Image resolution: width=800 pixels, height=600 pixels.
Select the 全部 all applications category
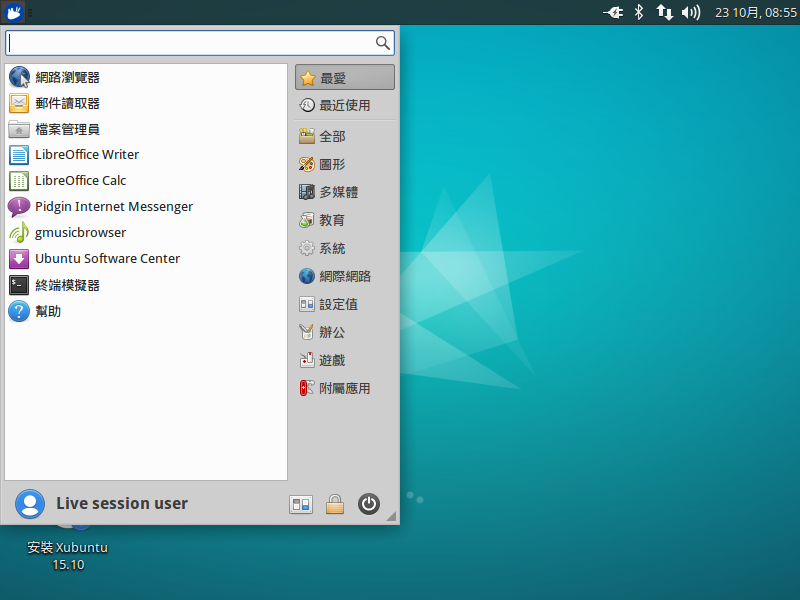(x=345, y=136)
